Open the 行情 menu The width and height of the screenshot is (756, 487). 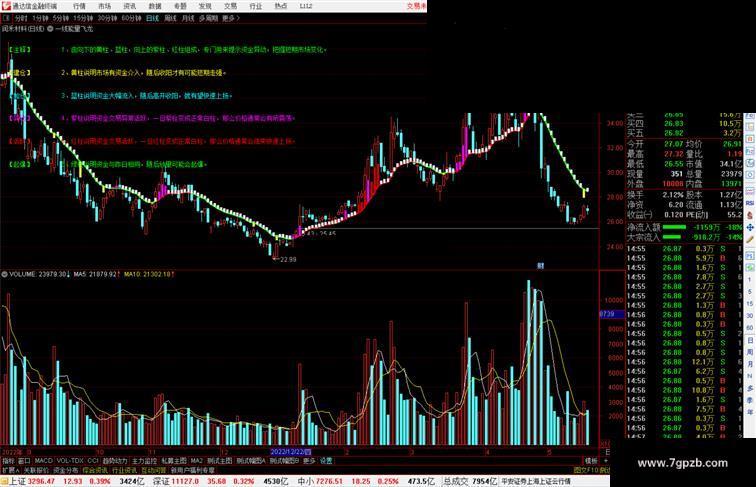click(x=79, y=6)
